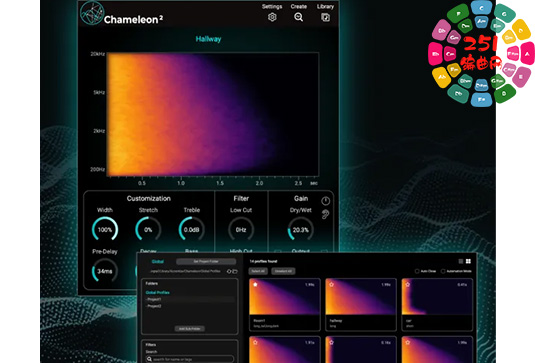Click the Unselect All button
535x363 pixels.
click(283, 271)
